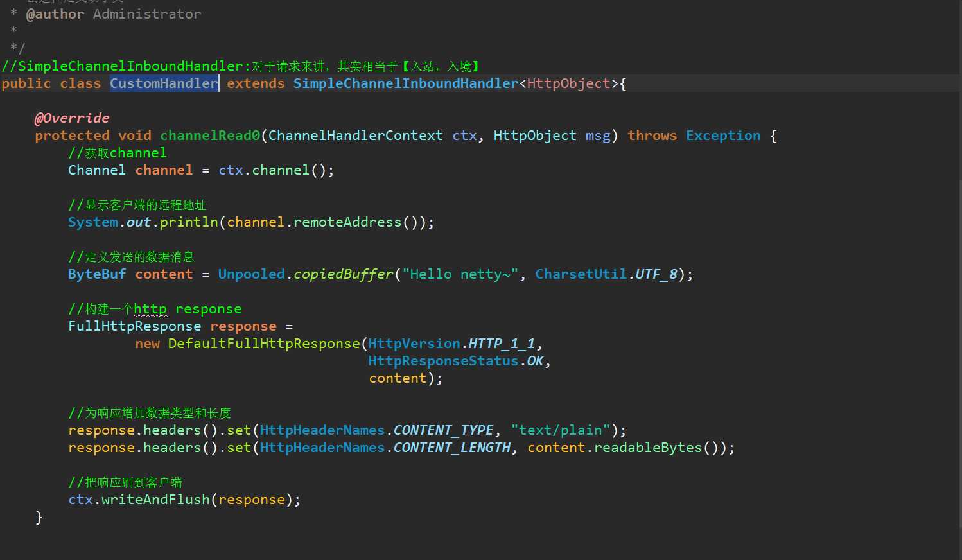Click the 'throws' keyword
Screen dimensions: 962x560
[x=652, y=136]
